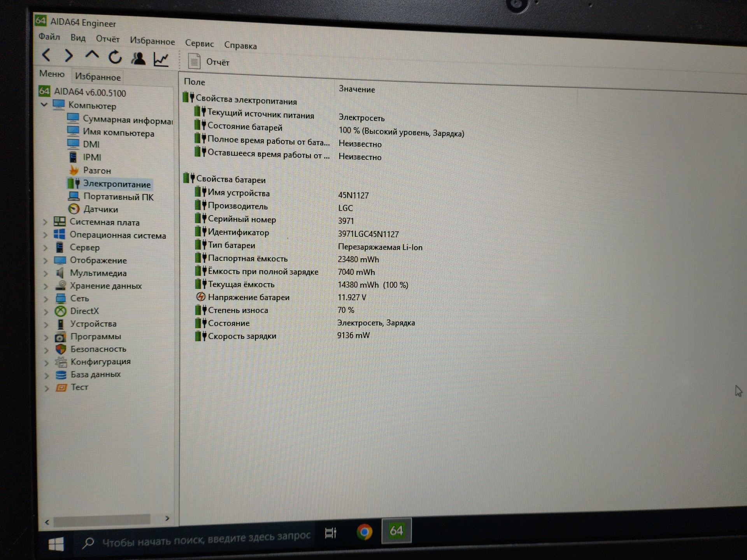Go back with the left arrow toolbar icon
This screenshot has height=560, width=747.
46,55
